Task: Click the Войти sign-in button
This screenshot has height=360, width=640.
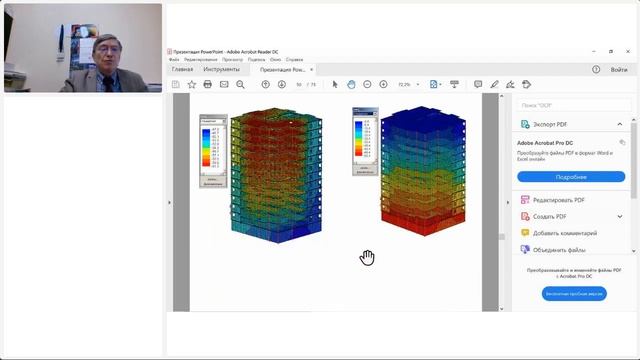Action: click(619, 70)
